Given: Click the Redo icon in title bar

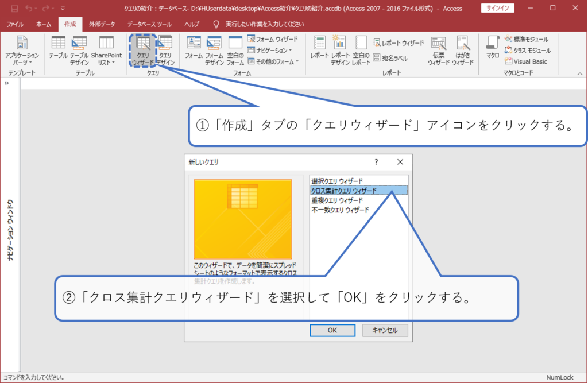Looking at the screenshot, I should click(x=46, y=8).
